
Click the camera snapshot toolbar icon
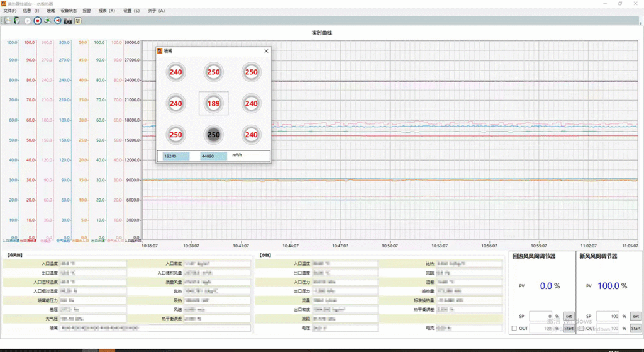pos(67,21)
